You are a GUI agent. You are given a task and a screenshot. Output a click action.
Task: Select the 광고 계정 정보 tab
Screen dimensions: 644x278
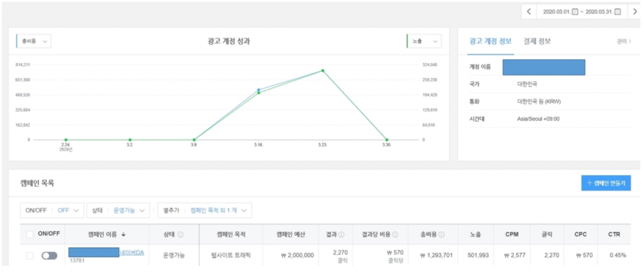[491, 41]
